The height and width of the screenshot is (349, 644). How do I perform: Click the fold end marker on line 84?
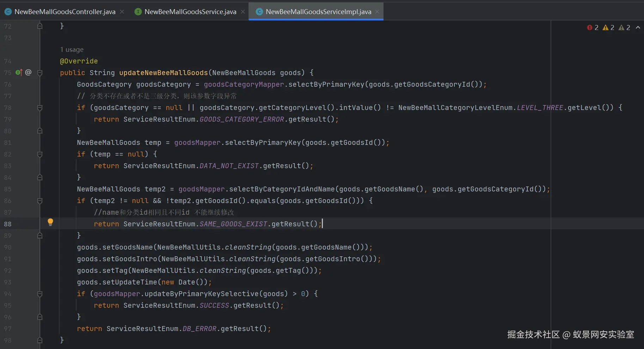40,177
